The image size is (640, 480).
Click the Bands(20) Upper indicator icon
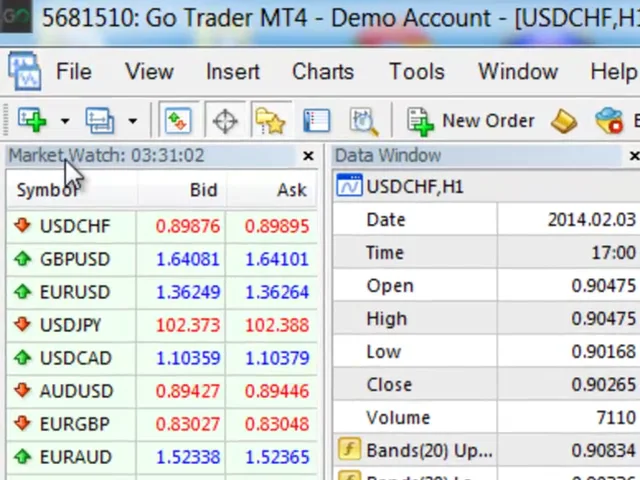point(349,449)
